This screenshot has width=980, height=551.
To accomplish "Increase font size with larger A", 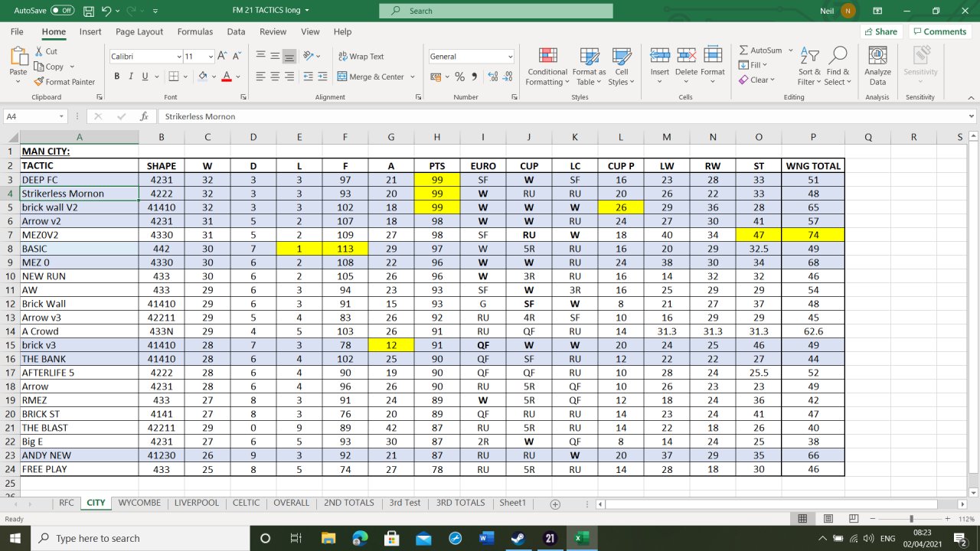I will pos(221,57).
